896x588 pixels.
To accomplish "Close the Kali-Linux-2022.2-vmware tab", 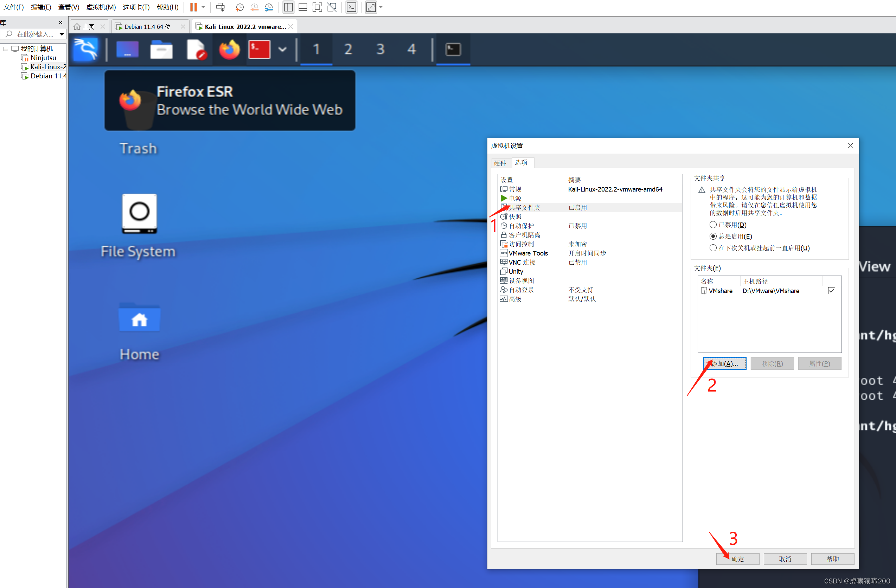I will (x=290, y=27).
